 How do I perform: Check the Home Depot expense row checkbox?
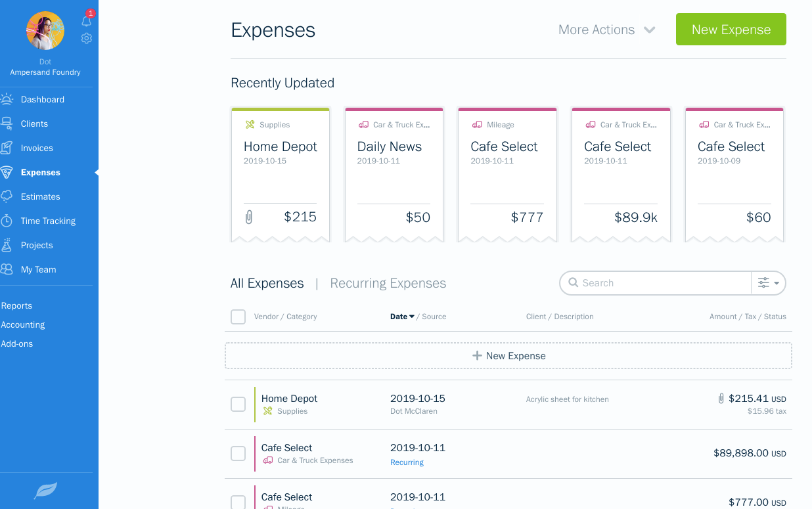[x=238, y=404]
